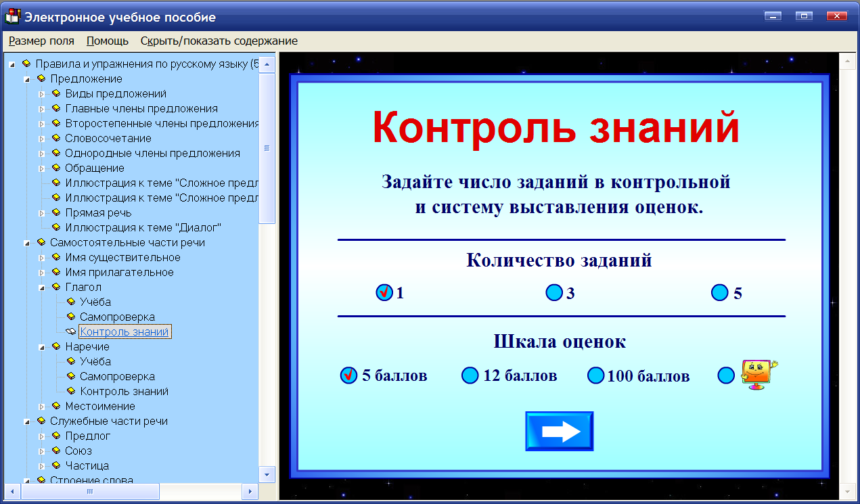Select "Учёба" under Наречие in the tree
The height and width of the screenshot is (504, 860).
coord(97,361)
